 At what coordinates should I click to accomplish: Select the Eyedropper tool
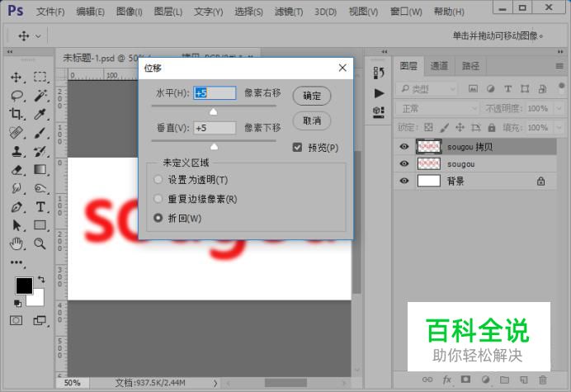pos(40,114)
